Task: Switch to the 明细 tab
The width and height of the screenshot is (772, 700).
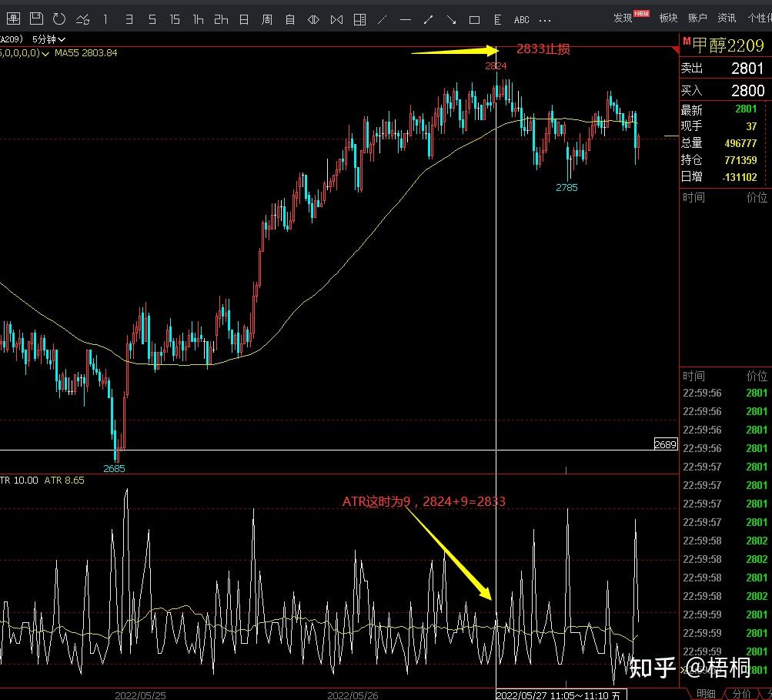Action: [706, 694]
